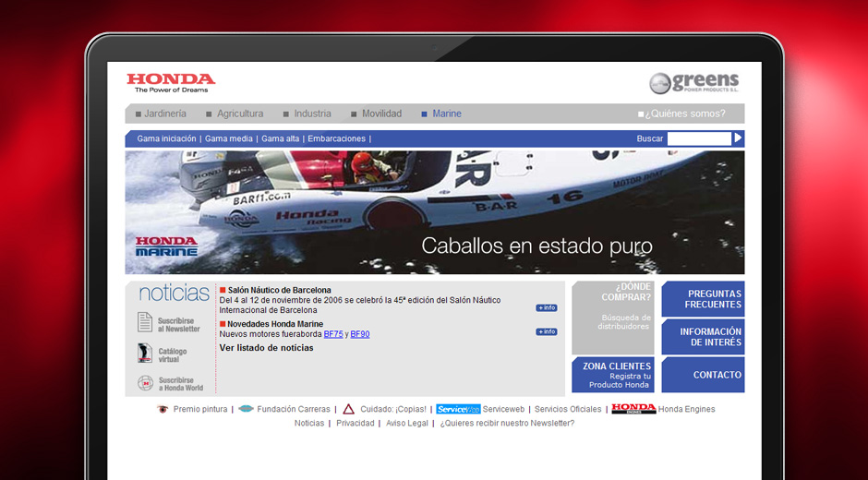This screenshot has height=480, width=868.
Task: Open the Contacto box
Action: pyautogui.click(x=703, y=375)
